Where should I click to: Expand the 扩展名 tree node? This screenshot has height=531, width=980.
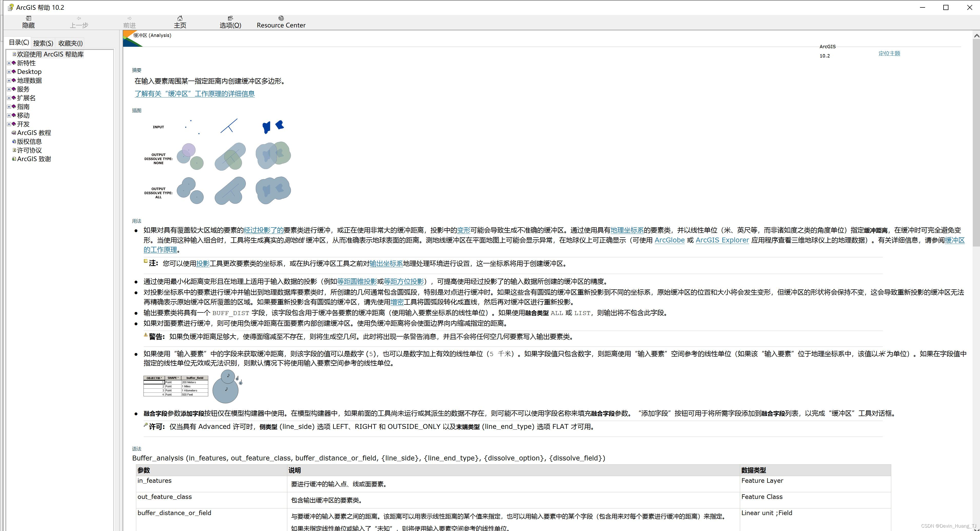pyautogui.click(x=9, y=98)
